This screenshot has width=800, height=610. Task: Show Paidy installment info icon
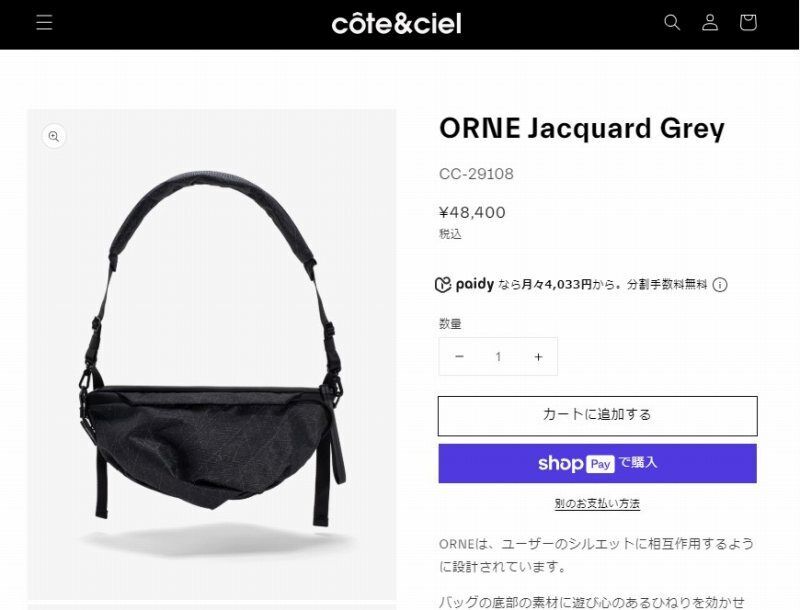[x=720, y=285]
